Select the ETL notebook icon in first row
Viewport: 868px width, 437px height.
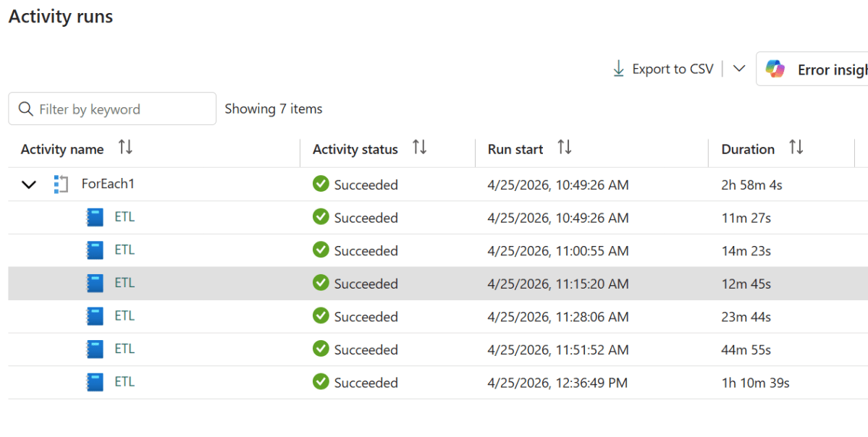[x=95, y=217]
